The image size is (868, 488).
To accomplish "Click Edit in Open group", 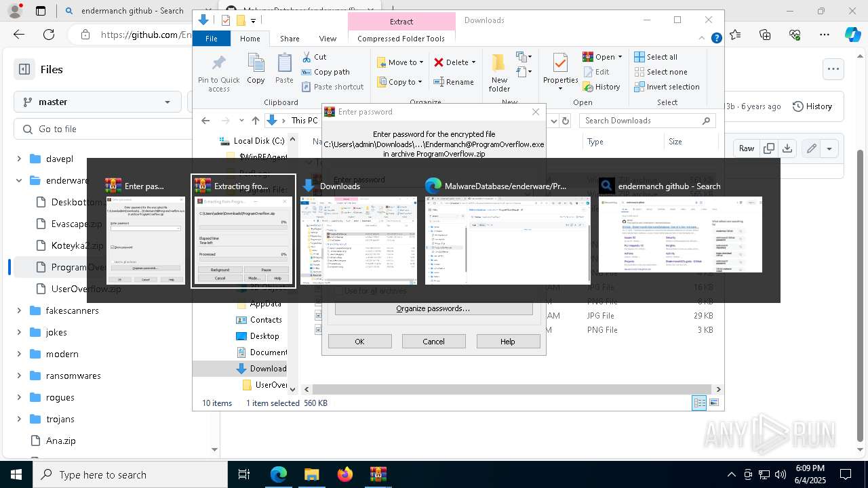I will tap(596, 72).
